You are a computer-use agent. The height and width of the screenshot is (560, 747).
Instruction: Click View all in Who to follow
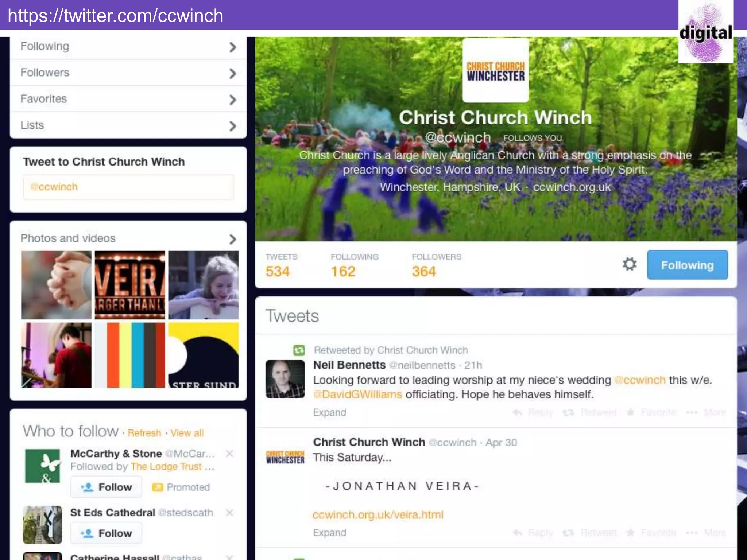(x=187, y=433)
